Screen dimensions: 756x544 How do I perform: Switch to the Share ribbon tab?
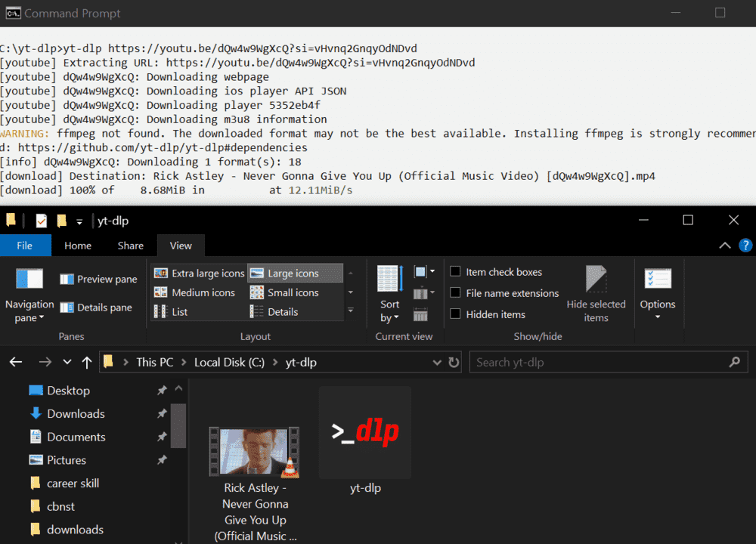(x=131, y=246)
